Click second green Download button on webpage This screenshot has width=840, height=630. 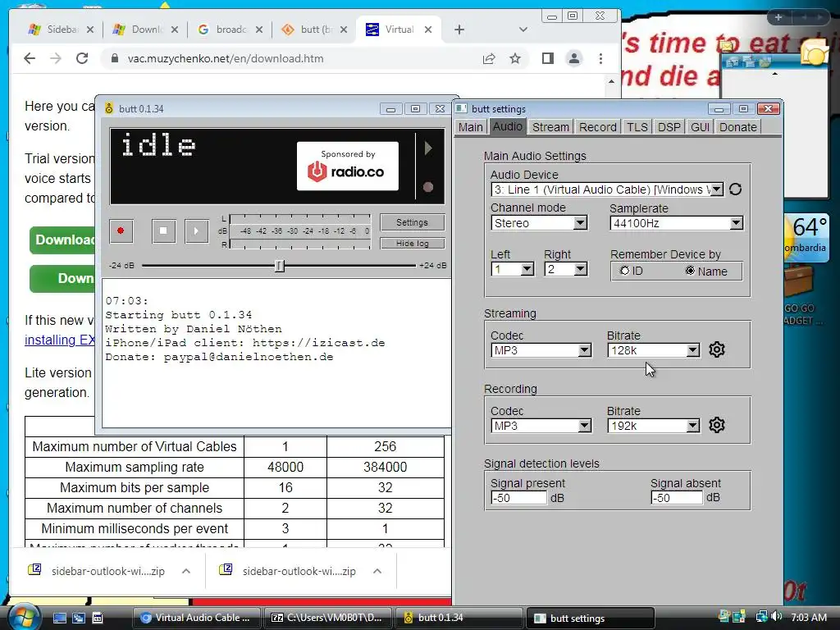click(x=62, y=279)
